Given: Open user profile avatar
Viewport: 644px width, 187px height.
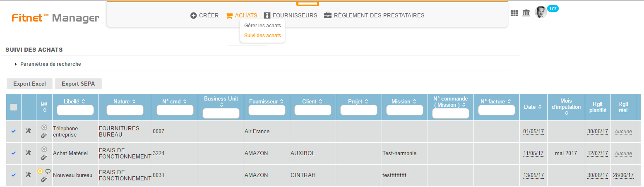Looking at the screenshot, I should pyautogui.click(x=541, y=12).
